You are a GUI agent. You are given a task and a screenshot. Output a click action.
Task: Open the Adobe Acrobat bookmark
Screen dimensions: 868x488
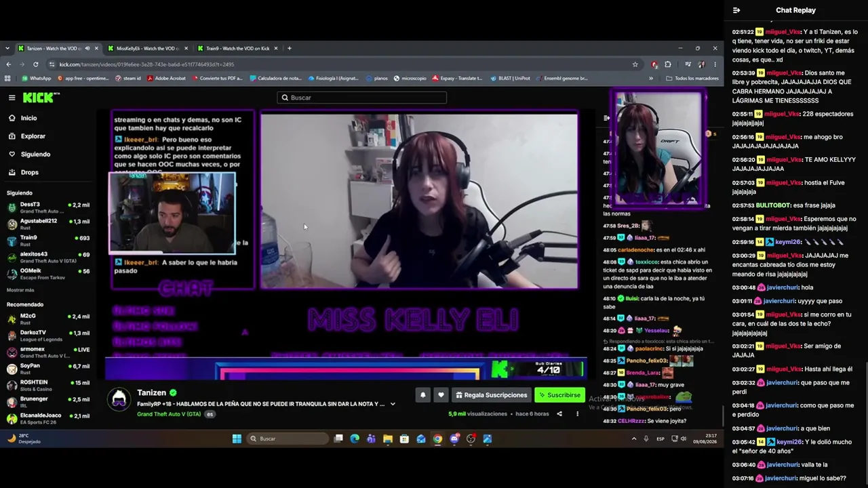[x=167, y=78]
